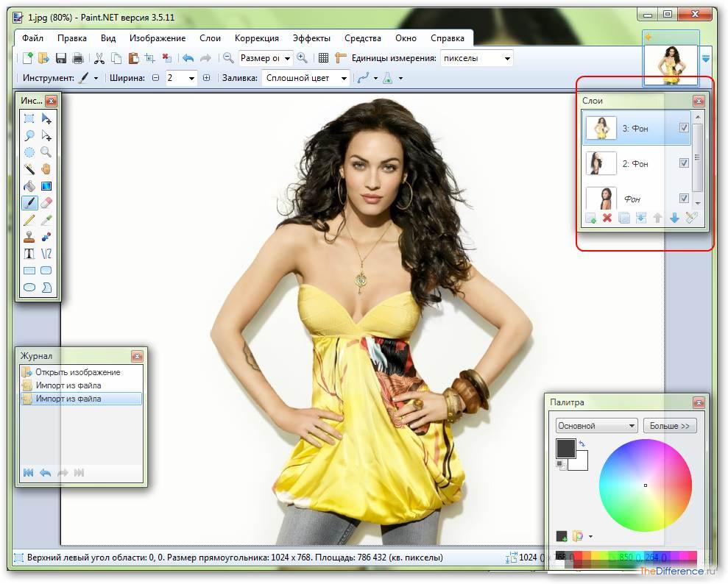Select the Rectangle Select tool
Image resolution: width=728 pixels, height=584 pixels.
[x=29, y=118]
